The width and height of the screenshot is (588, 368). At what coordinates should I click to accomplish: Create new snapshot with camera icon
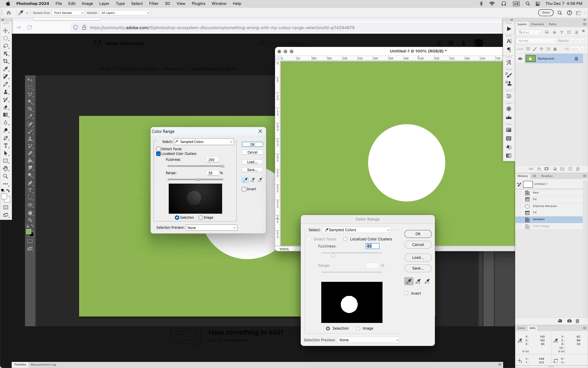click(x=569, y=321)
